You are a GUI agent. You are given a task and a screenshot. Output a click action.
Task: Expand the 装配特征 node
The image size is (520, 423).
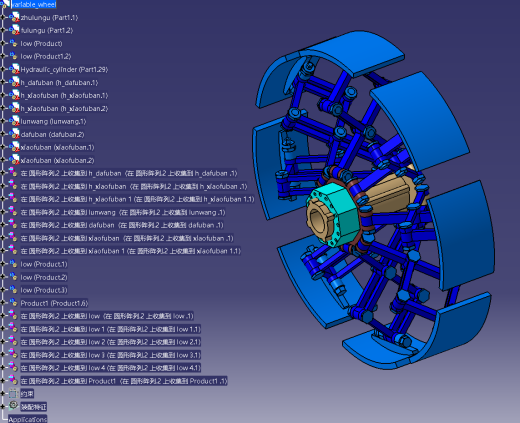point(3,406)
